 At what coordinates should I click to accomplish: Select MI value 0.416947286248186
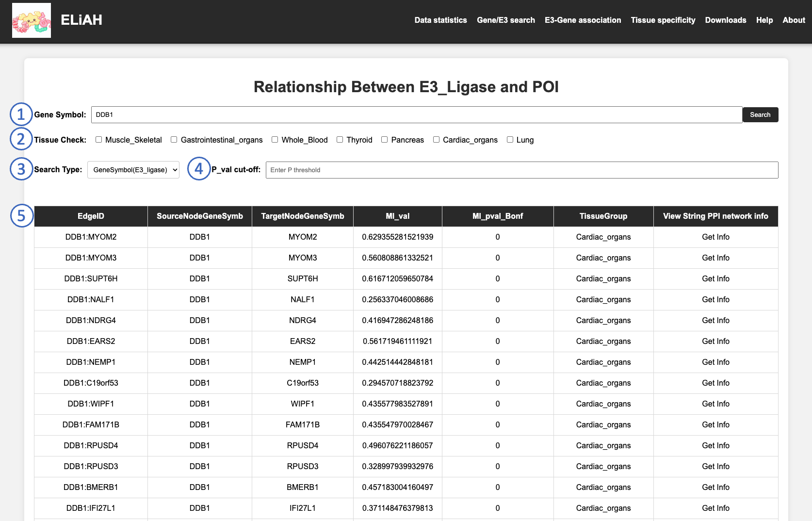click(398, 321)
